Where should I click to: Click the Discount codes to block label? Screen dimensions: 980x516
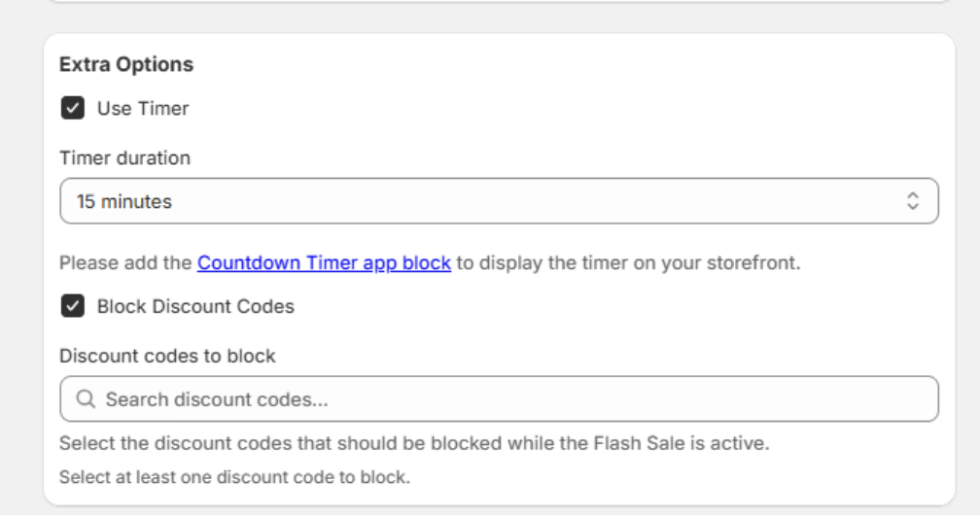pyautogui.click(x=167, y=356)
